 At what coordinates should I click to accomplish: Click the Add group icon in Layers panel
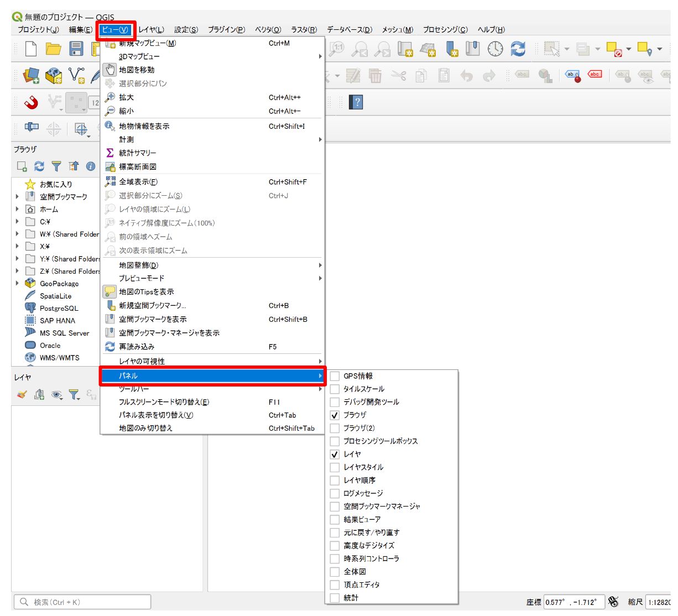(39, 394)
